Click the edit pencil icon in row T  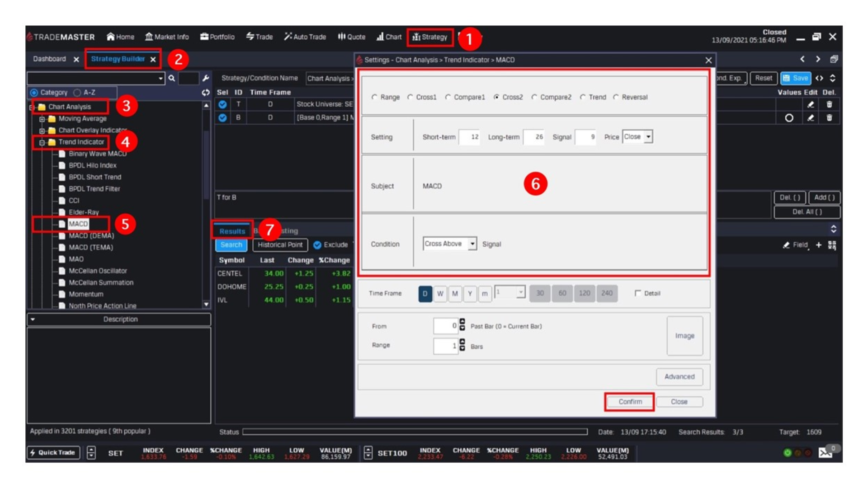pos(811,104)
